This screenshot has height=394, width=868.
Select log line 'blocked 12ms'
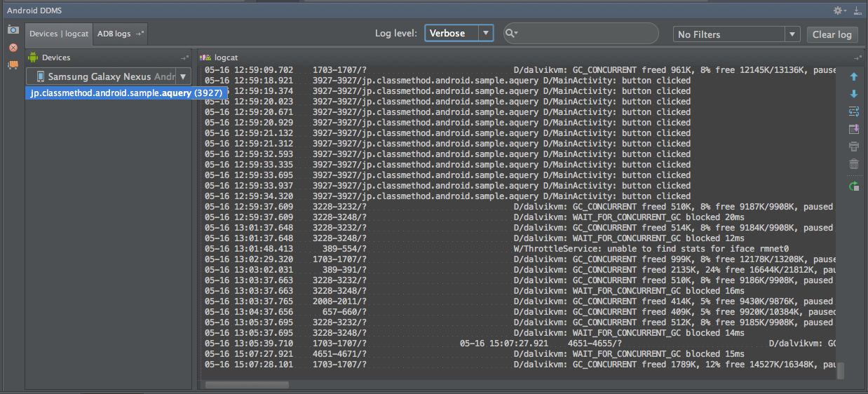(x=475, y=238)
